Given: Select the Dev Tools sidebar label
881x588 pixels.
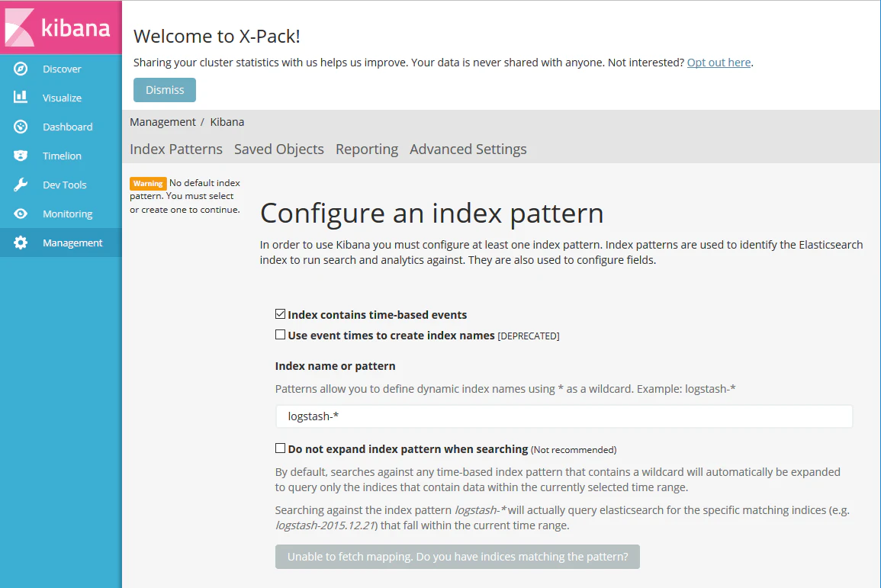Looking at the screenshot, I should [x=65, y=185].
